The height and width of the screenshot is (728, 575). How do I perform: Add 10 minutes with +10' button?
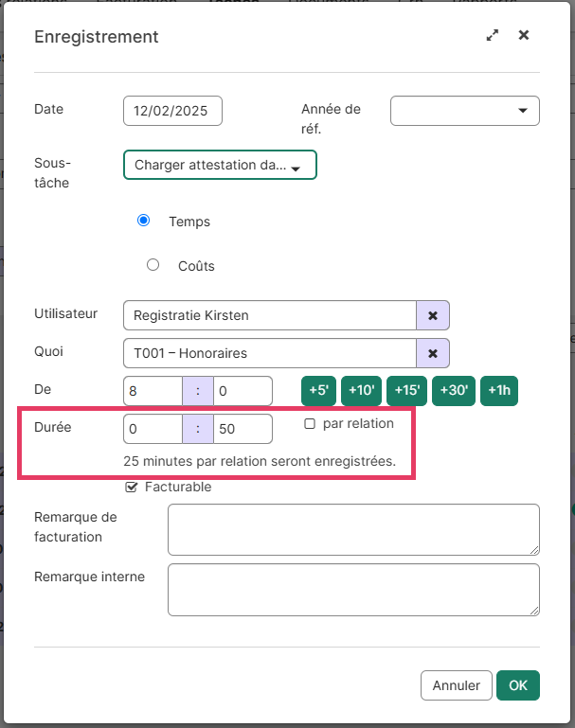[x=360, y=391]
